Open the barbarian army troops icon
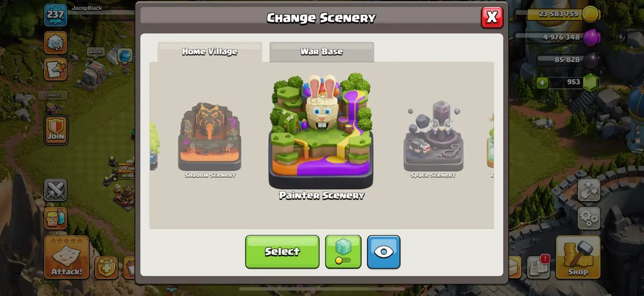This screenshot has height=296, width=644. (55, 218)
